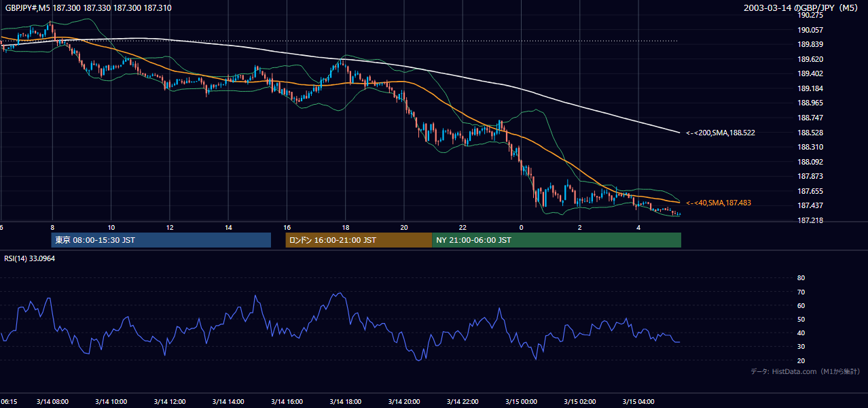Viewport: 868px width, 408px height.
Task: Click the RSI(14) 33.0964 indicator label
Action: pos(29,258)
